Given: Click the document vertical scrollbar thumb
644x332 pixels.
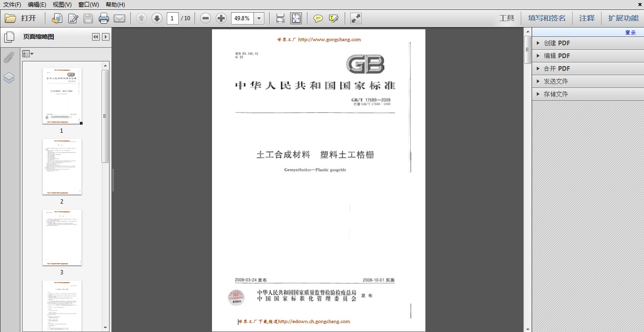Looking at the screenshot, I should point(528,50).
